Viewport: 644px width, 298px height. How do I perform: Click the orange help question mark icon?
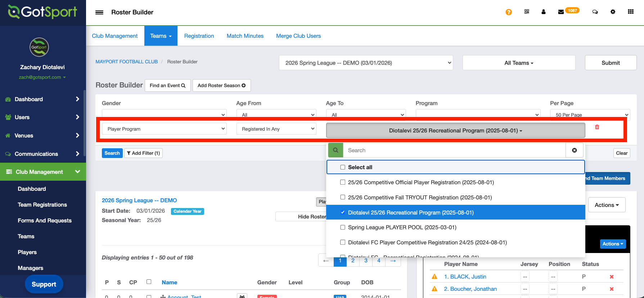click(x=509, y=12)
